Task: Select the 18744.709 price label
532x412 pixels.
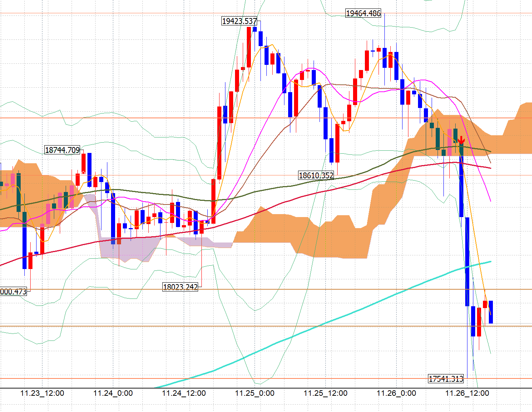Action: (x=62, y=150)
